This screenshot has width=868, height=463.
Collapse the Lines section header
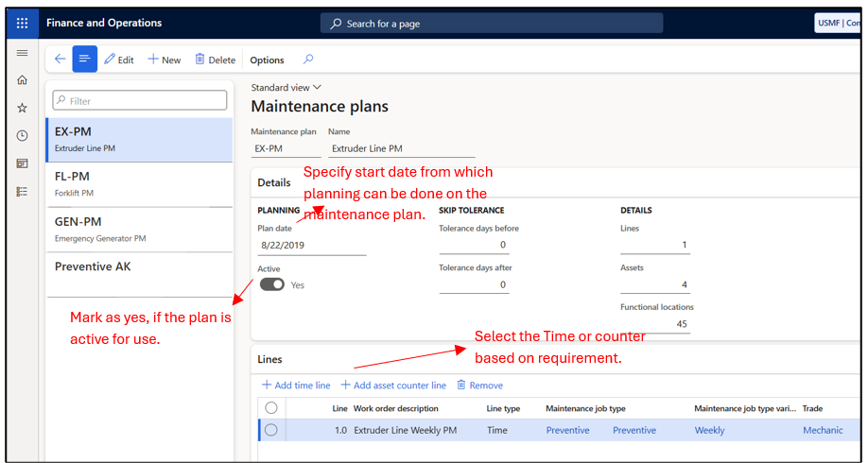click(x=270, y=359)
